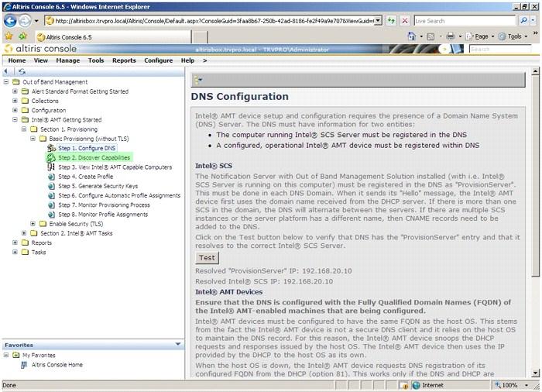Click the Step 1 Configure DNS icon
This screenshot has height=392, width=542.
(x=51, y=148)
